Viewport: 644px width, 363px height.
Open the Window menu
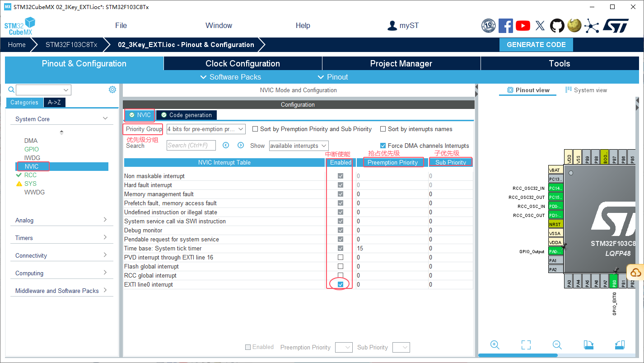coord(219,25)
